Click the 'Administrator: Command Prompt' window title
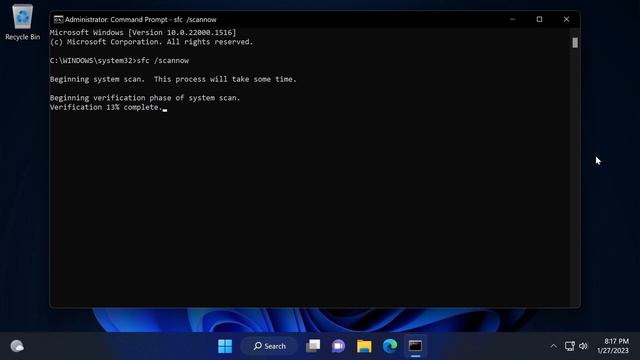 point(140,20)
